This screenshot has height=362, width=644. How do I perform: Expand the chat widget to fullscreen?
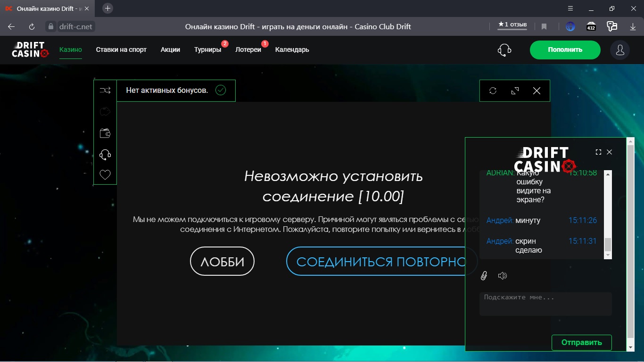(x=598, y=152)
